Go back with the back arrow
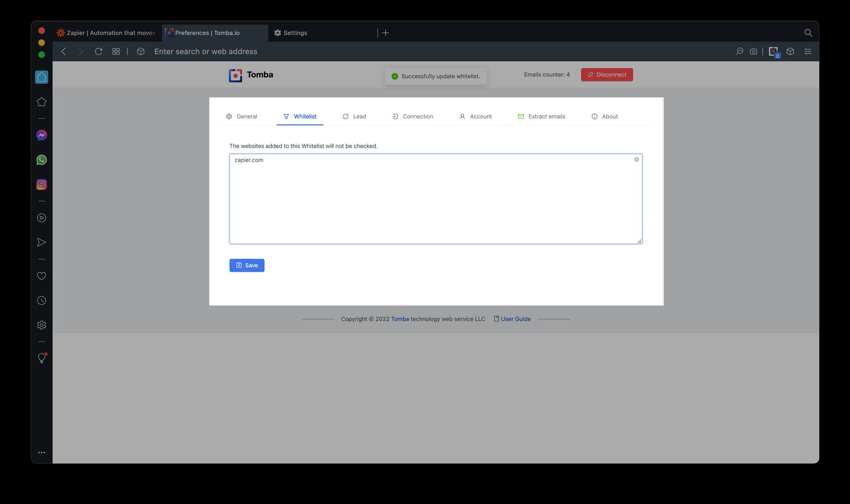The height and width of the screenshot is (504, 850). 64,51
